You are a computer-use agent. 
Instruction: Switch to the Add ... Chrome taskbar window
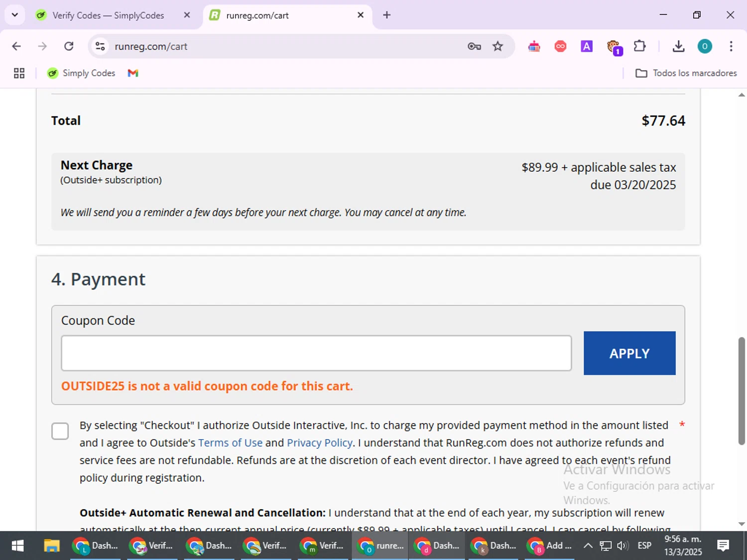[550, 546]
